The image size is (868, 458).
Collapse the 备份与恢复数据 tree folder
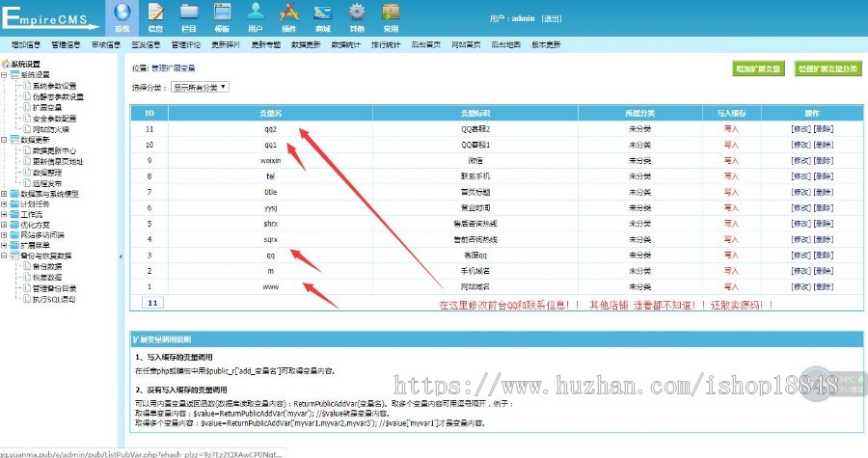point(4,256)
